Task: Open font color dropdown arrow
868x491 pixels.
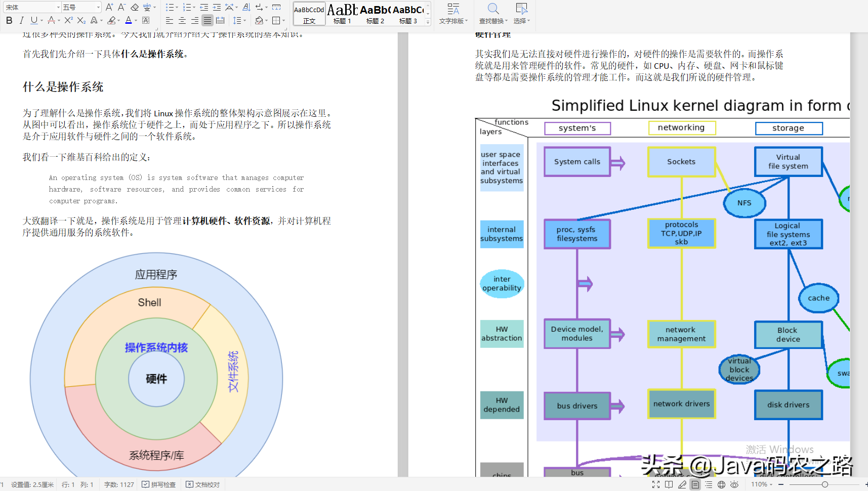Action: pos(136,21)
